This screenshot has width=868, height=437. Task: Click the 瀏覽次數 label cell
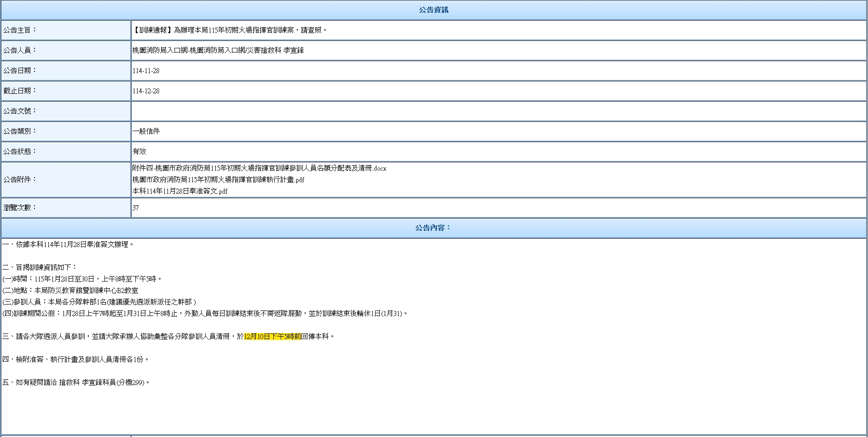[x=66, y=208]
